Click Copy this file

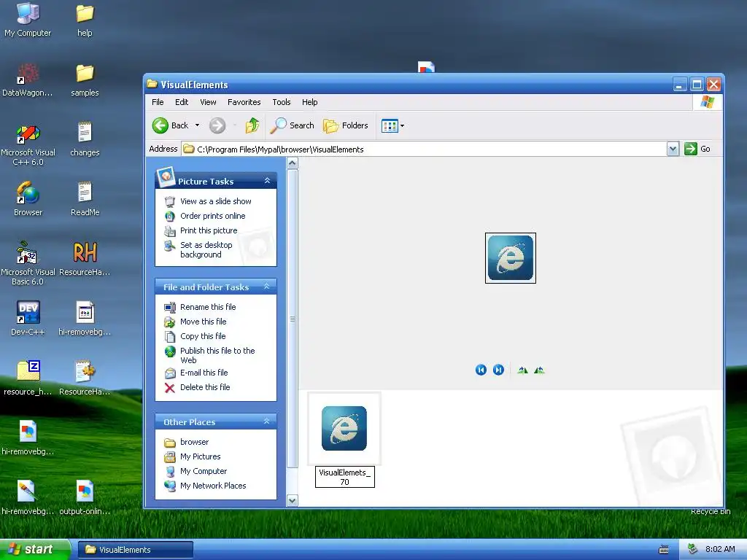tap(203, 336)
